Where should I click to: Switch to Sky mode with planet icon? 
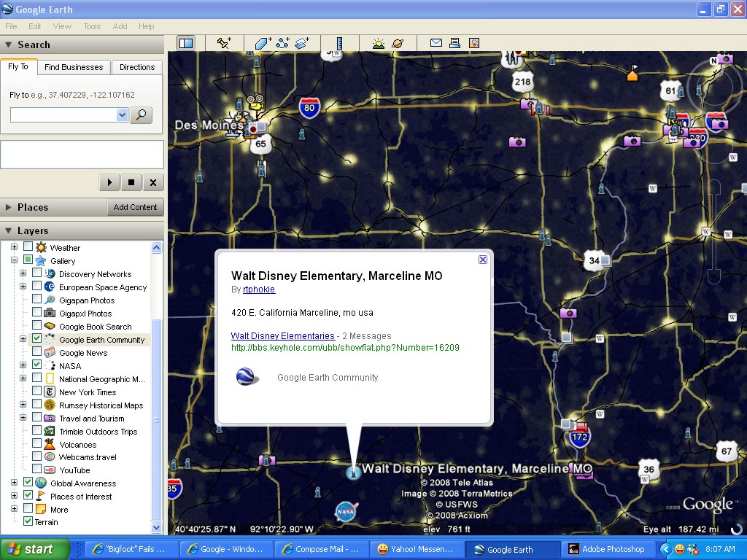tap(398, 43)
